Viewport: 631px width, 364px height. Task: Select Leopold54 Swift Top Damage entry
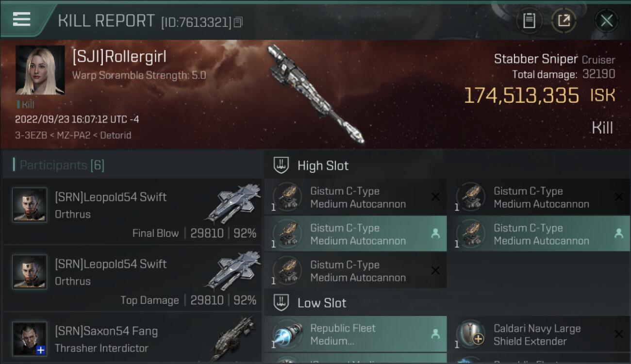pyautogui.click(x=132, y=278)
